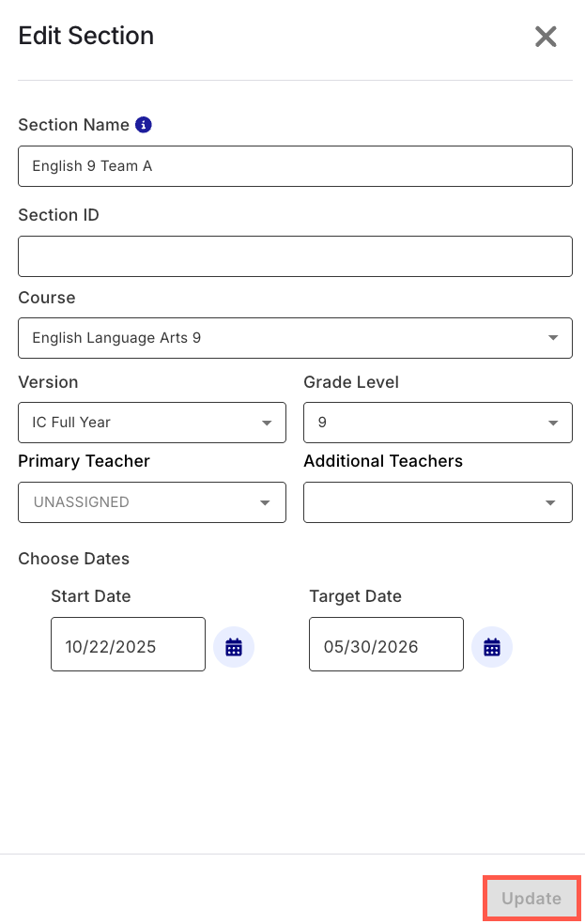
Task: Expand the Course dropdown
Action: [295, 338]
